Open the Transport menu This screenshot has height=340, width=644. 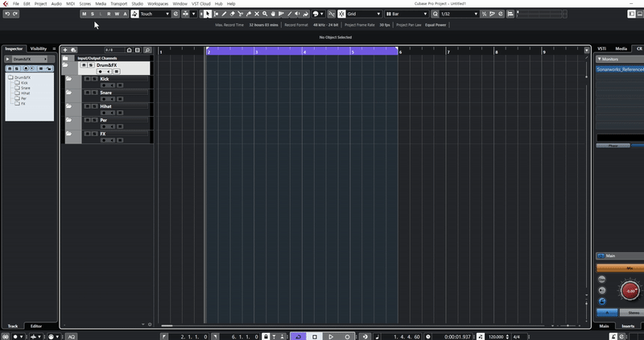tap(118, 4)
